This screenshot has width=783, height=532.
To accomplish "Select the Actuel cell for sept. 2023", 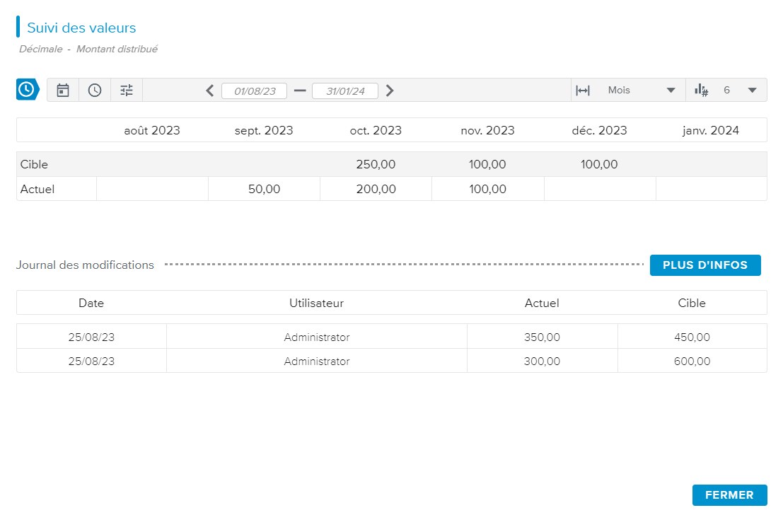I will pos(264,189).
